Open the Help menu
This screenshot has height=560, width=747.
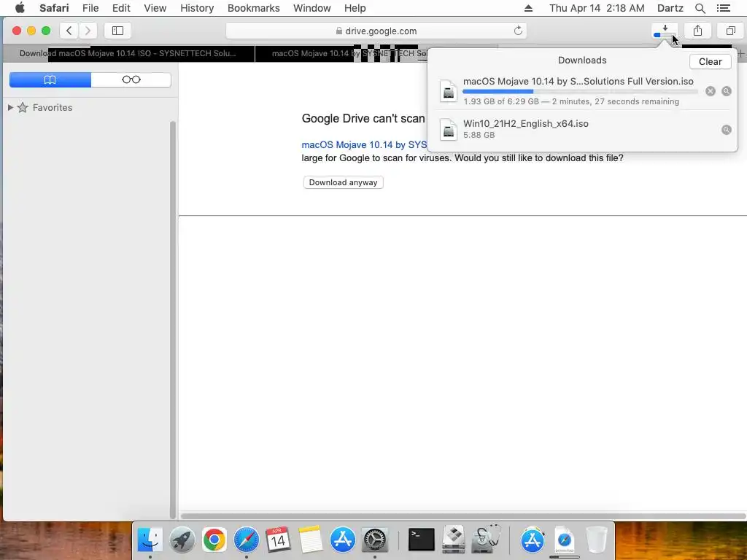point(355,8)
